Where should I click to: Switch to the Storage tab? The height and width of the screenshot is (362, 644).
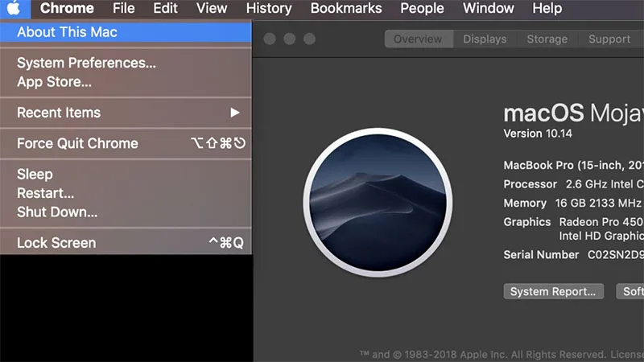pos(547,39)
